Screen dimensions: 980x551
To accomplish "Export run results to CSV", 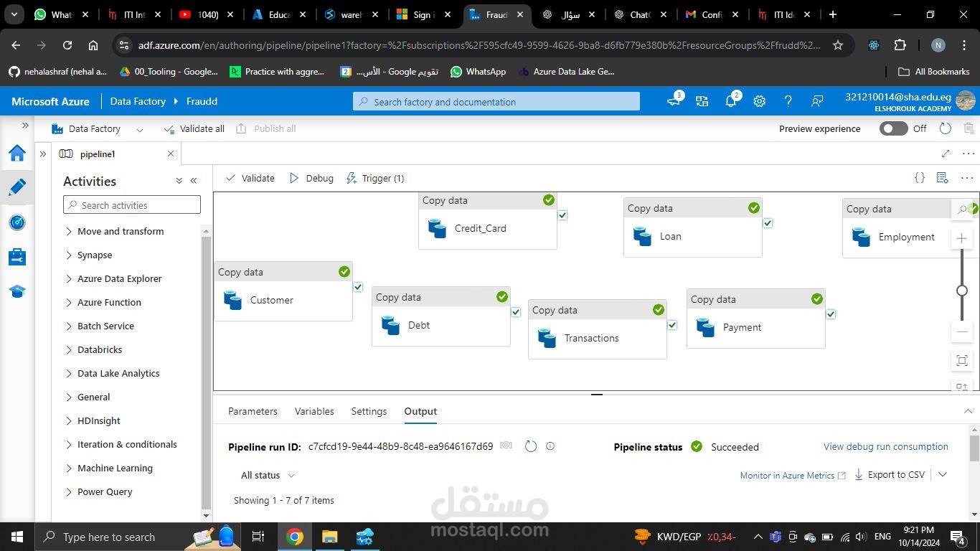I will [890, 475].
